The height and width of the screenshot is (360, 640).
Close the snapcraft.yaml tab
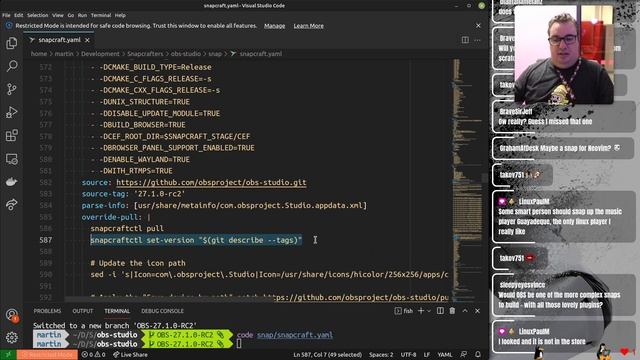point(87,40)
